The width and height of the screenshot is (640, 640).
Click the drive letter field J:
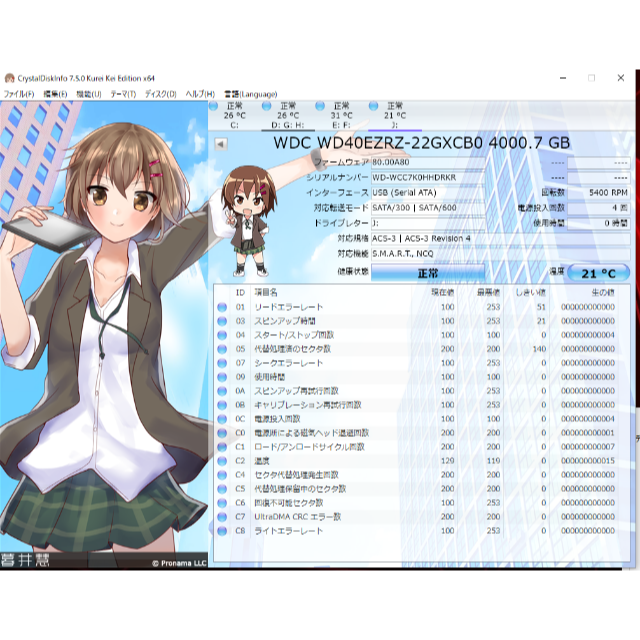click(428, 223)
